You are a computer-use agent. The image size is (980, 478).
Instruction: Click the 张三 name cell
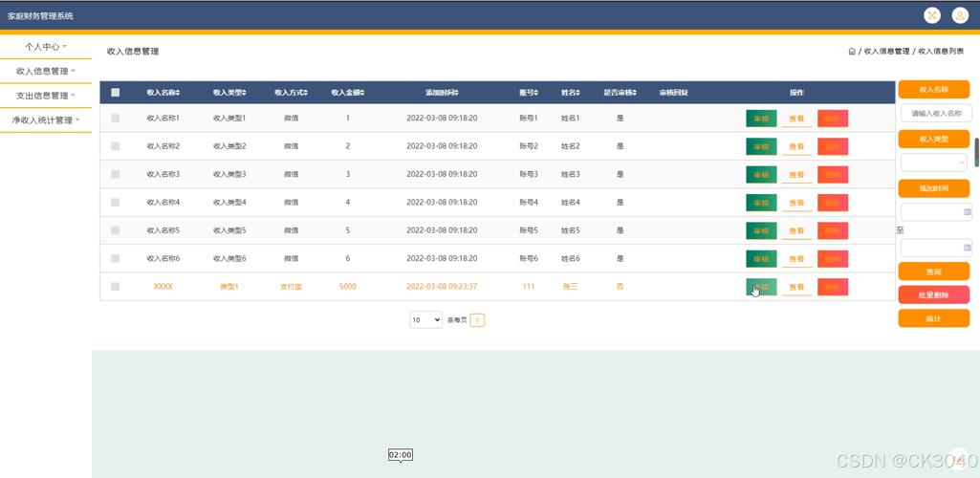coord(570,286)
